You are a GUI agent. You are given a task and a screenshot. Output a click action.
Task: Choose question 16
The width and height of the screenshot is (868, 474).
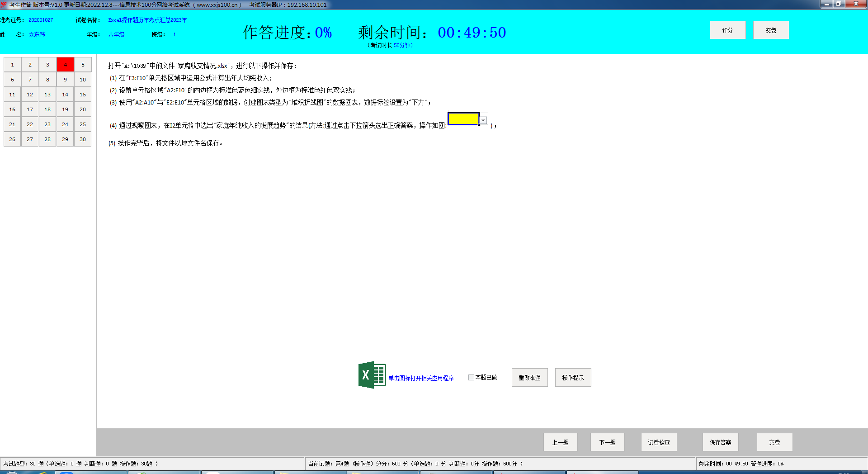click(x=12, y=109)
